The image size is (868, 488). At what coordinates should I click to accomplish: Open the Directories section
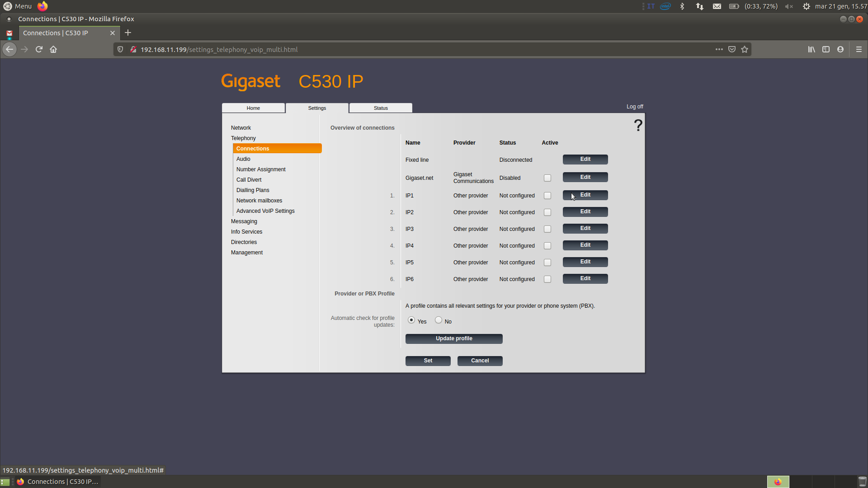[x=244, y=242]
